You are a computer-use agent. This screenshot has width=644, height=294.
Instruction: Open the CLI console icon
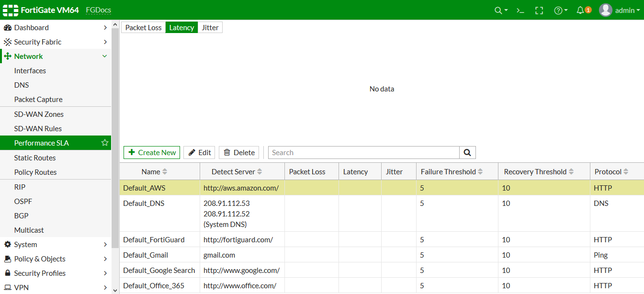click(x=520, y=10)
